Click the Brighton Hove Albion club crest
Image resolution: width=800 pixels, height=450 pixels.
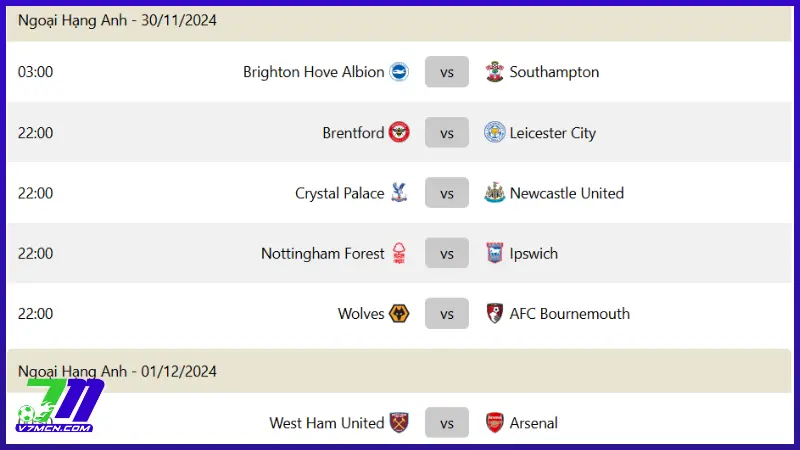coord(399,72)
